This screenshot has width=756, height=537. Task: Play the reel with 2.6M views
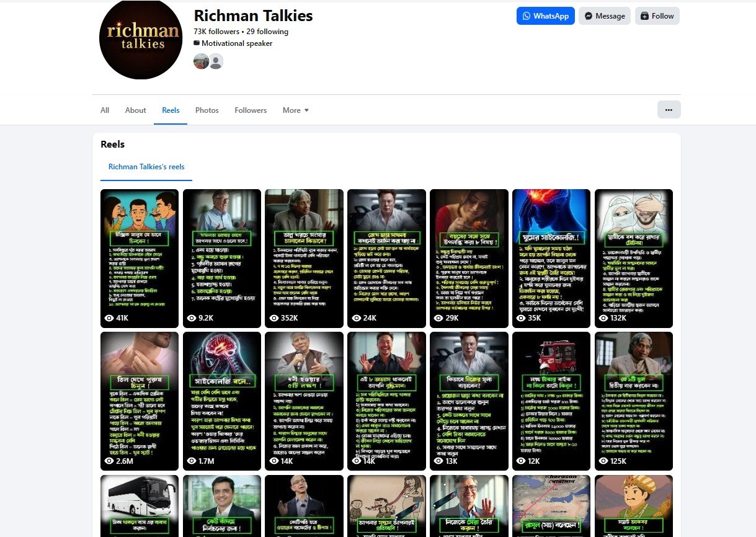pyautogui.click(x=140, y=401)
